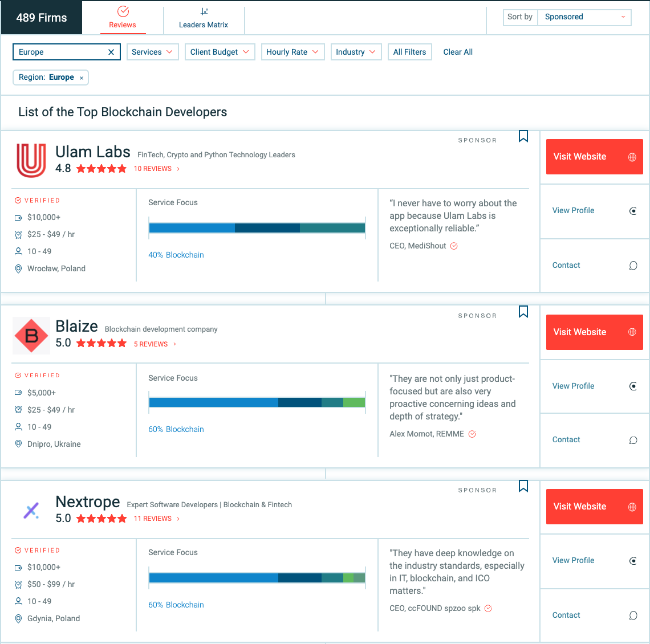Screen dimensions: 650x644
Task: Click verified check beside Alex Momot, REMME
Action: click(472, 434)
